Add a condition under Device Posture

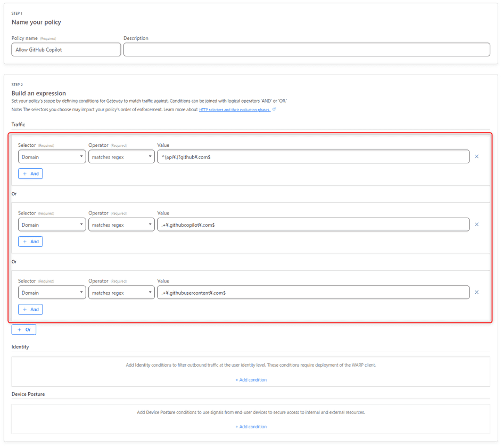click(x=251, y=426)
